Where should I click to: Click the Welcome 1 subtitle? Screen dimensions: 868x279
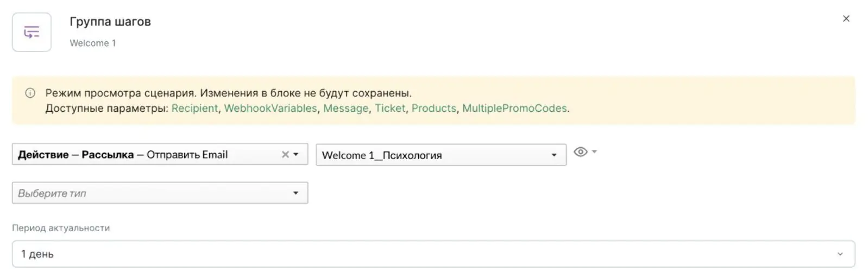pyautogui.click(x=93, y=43)
